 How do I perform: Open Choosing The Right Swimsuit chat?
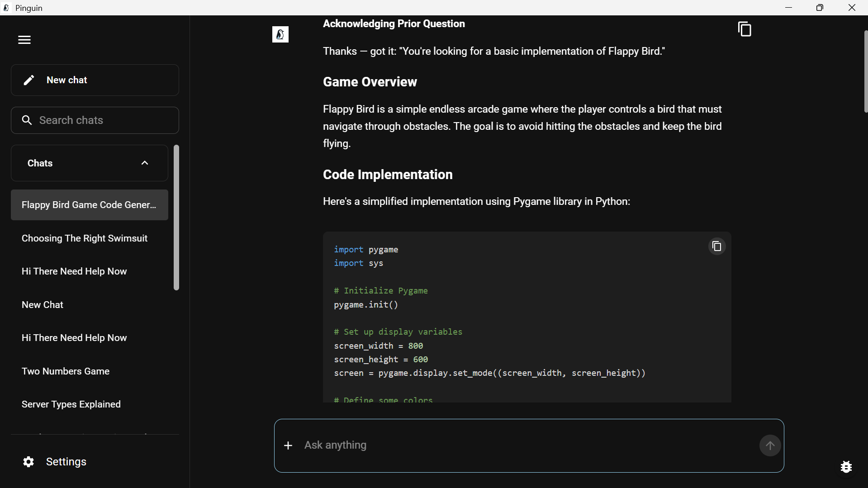(85, 238)
